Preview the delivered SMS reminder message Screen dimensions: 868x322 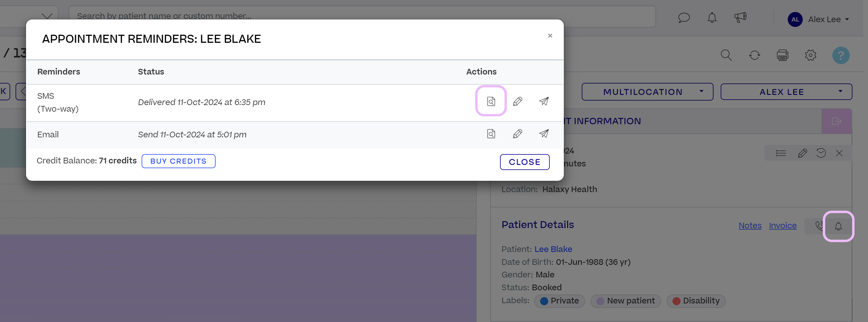pyautogui.click(x=491, y=101)
